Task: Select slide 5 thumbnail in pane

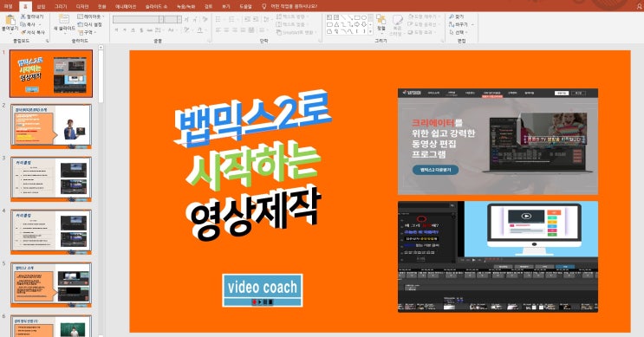Action: point(51,285)
